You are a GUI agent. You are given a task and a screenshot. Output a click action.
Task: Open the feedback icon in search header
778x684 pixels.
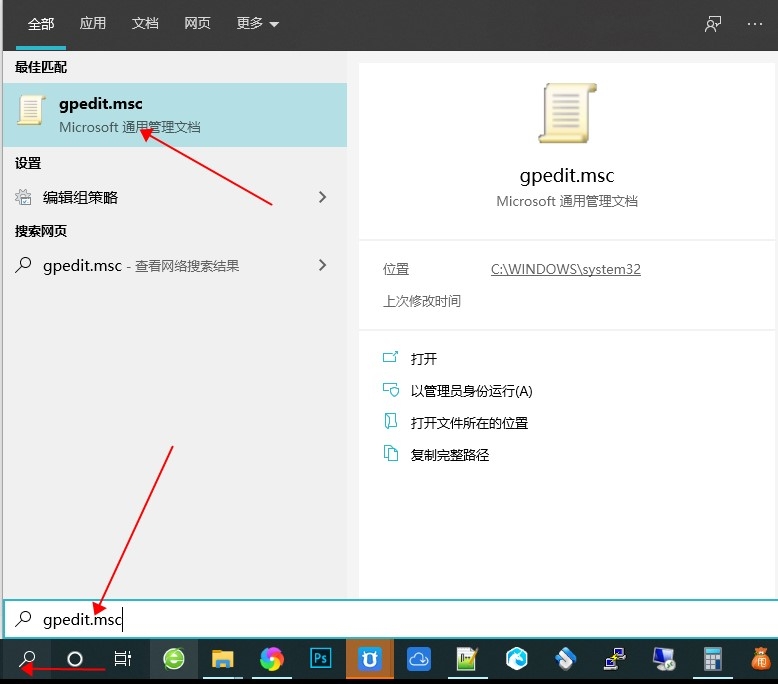(713, 24)
